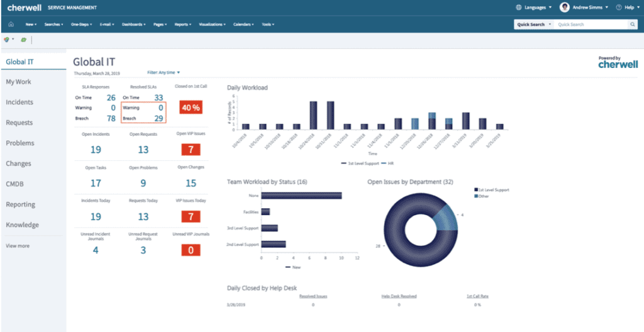Click the red VIP Issues Today tile
This screenshot has width=644, height=332.
[x=191, y=216]
